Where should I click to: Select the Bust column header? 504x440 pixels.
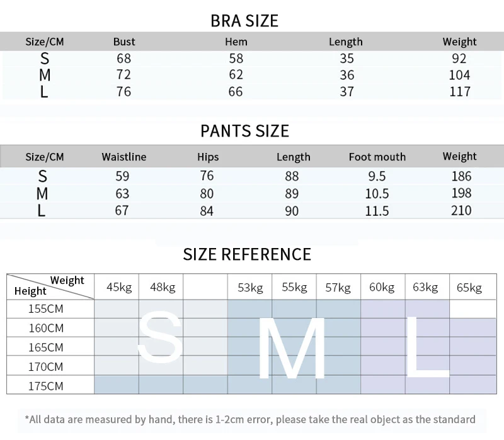124,42
